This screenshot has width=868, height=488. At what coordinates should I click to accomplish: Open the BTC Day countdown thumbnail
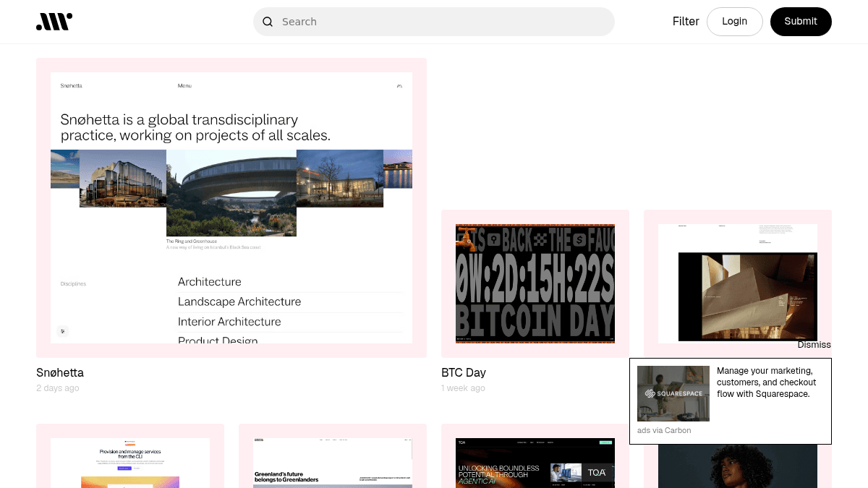(535, 283)
